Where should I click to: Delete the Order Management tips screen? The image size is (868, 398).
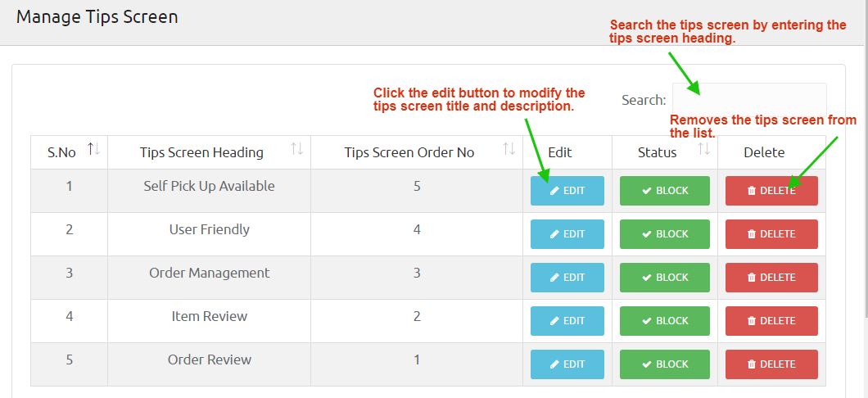tap(771, 278)
